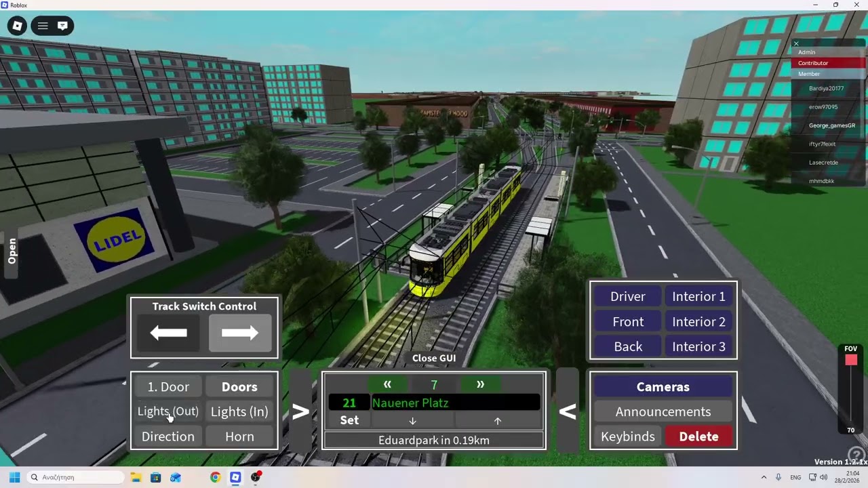Screen dimensions: 868x488
Task: Click the Set destination button
Action: pos(349,420)
